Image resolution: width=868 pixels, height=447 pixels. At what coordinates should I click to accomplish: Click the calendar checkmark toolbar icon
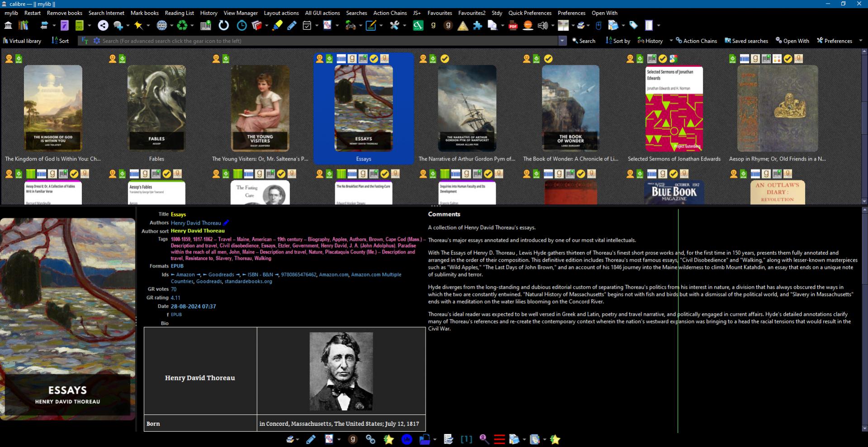click(307, 26)
